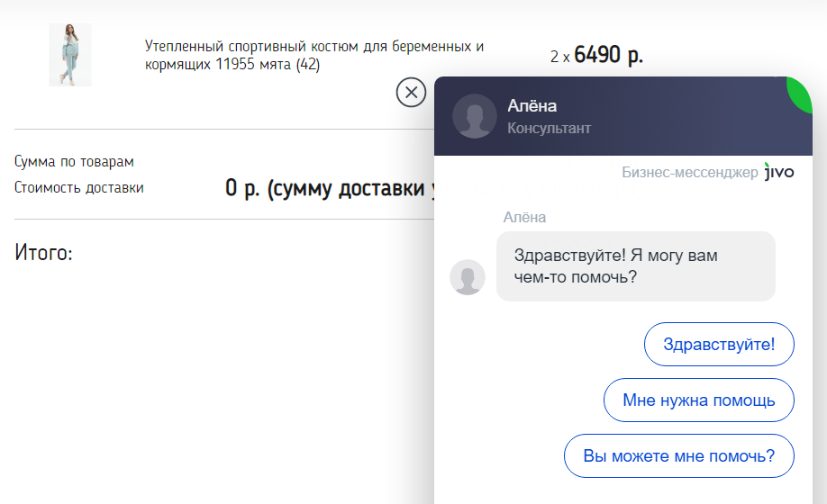Close the chat widget with the X icon
The width and height of the screenshot is (827, 504).
coord(411,92)
